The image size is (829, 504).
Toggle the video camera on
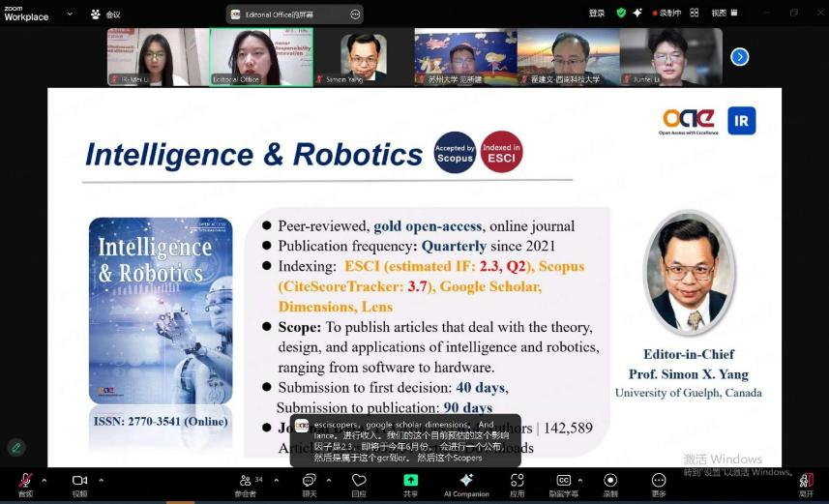[79, 481]
